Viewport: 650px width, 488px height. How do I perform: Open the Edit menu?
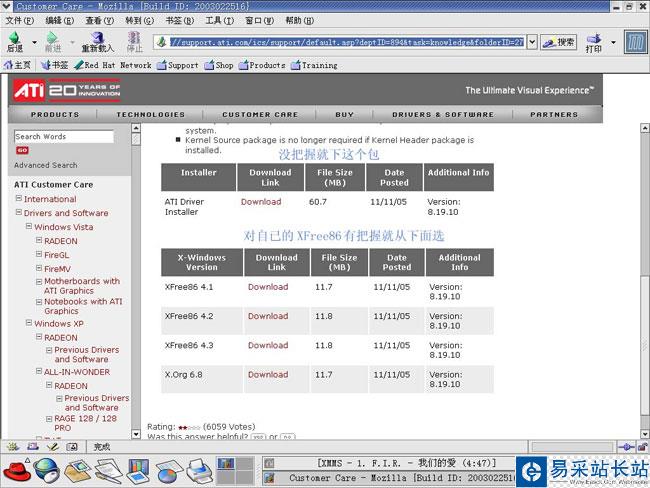coord(59,20)
